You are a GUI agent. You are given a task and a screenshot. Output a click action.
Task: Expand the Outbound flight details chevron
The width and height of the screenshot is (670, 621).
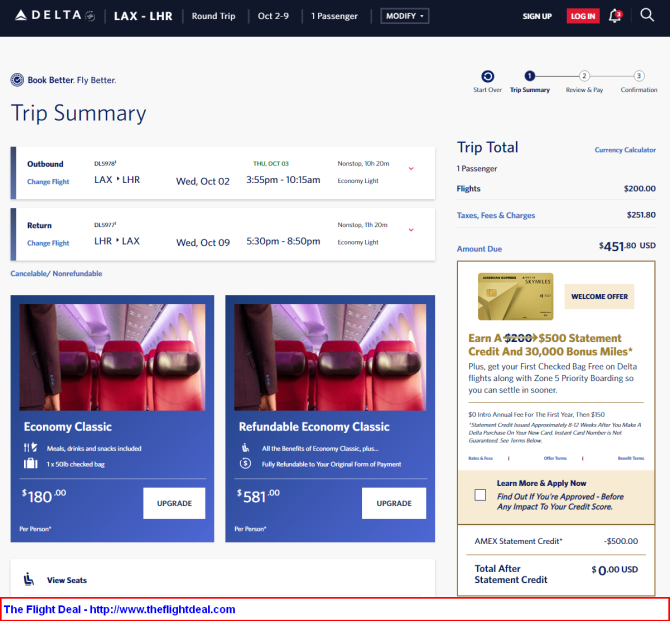point(411,168)
